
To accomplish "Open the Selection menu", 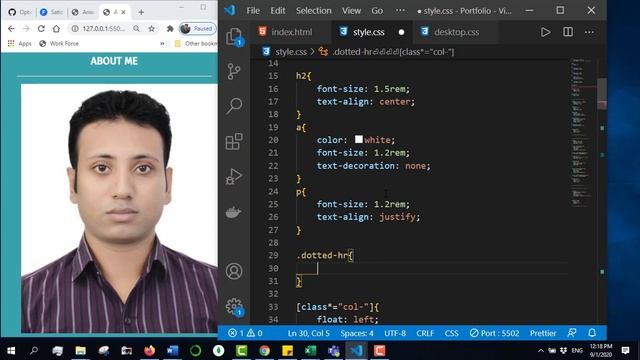I will (x=313, y=11).
